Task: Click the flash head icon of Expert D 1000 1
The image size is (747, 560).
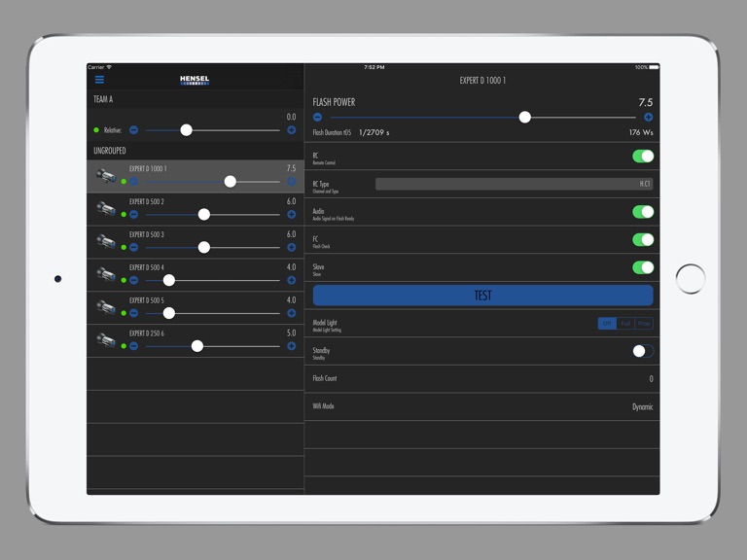Action: click(106, 176)
